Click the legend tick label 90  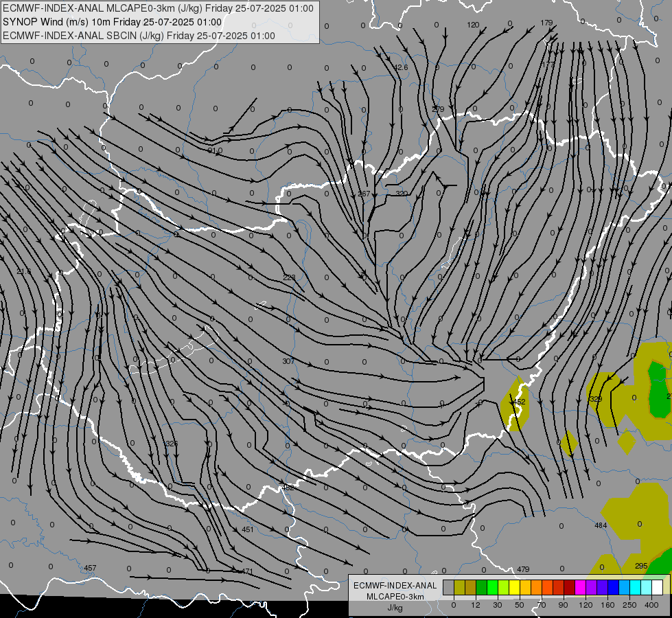(x=564, y=605)
